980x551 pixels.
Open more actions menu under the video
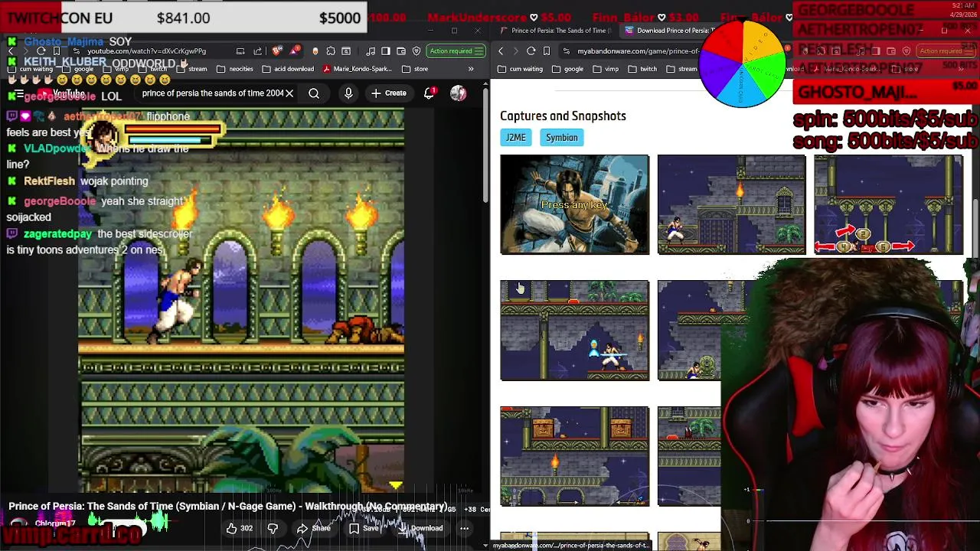coord(464,528)
